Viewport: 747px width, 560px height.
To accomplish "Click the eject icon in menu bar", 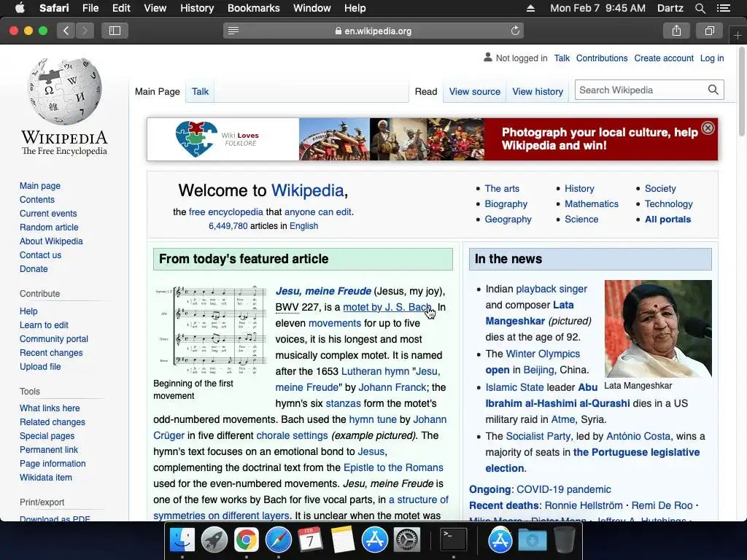I will (x=531, y=8).
